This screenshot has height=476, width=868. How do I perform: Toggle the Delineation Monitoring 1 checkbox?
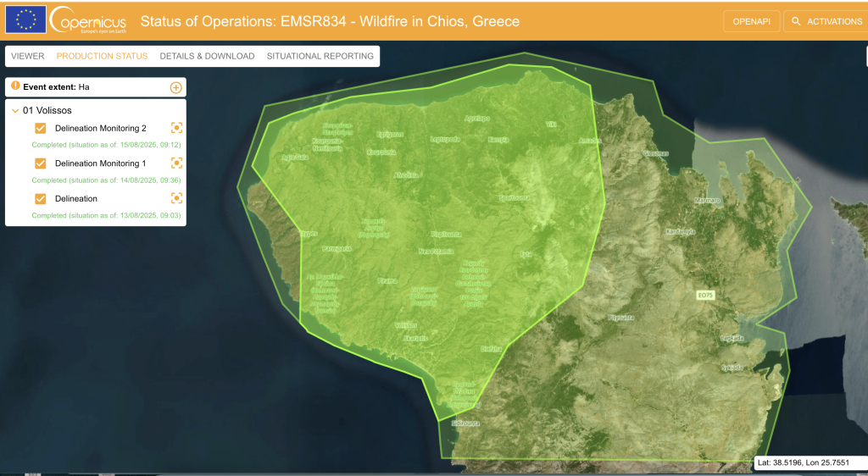(41, 163)
